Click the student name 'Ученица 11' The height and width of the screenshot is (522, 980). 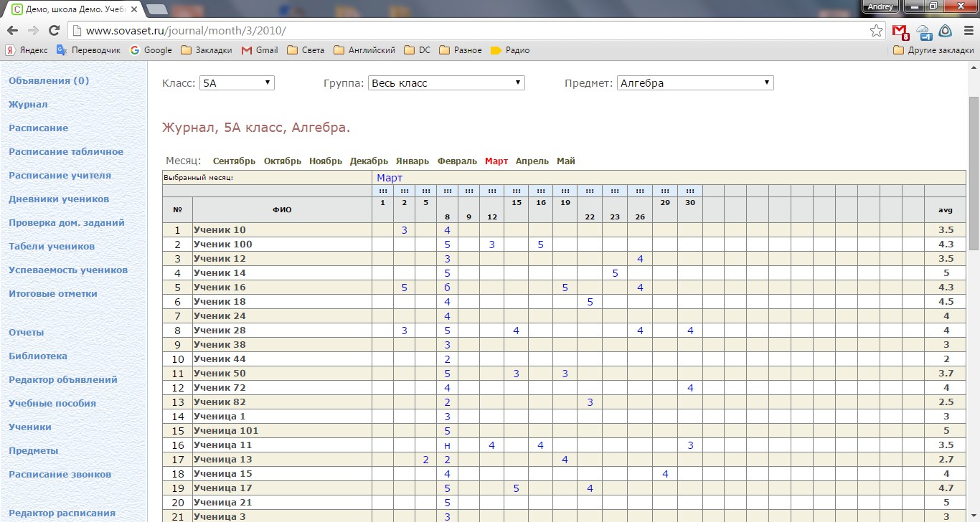[x=222, y=445]
